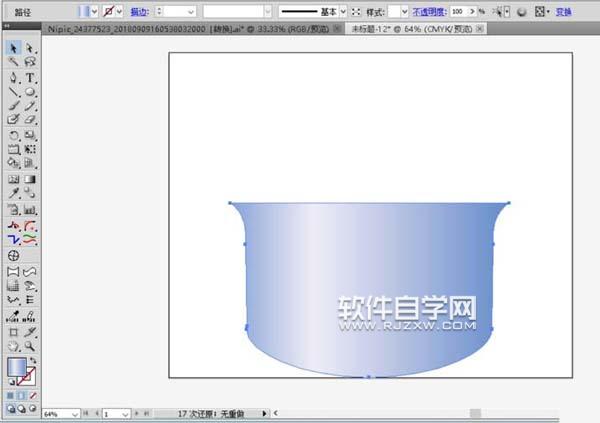Select the Symbol Sprayer tool
600x423 pixels.
[13, 209]
